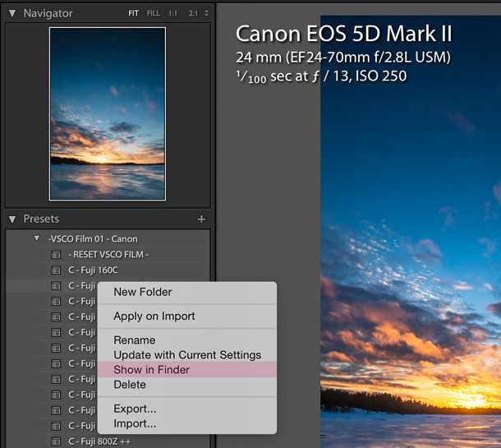Switch Navigator zoom to FILL
Screen dimensions: 501x448
point(154,13)
